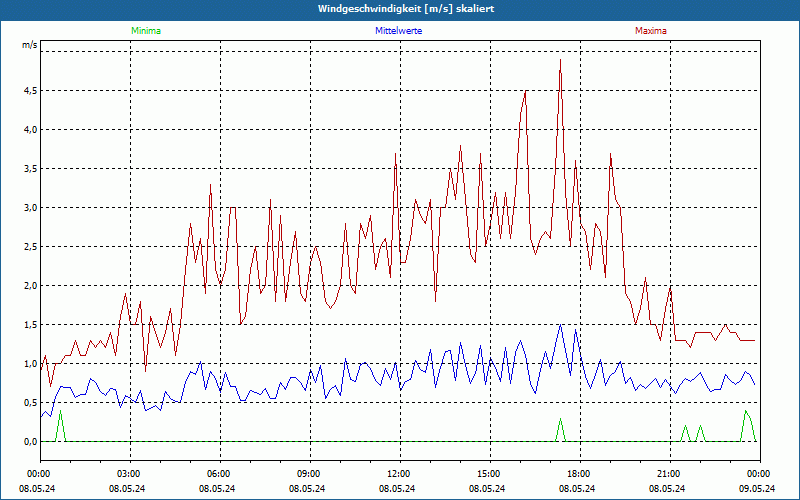800x500 pixels.
Task: Click the 0,5 y-axis label
Action: tap(30, 403)
